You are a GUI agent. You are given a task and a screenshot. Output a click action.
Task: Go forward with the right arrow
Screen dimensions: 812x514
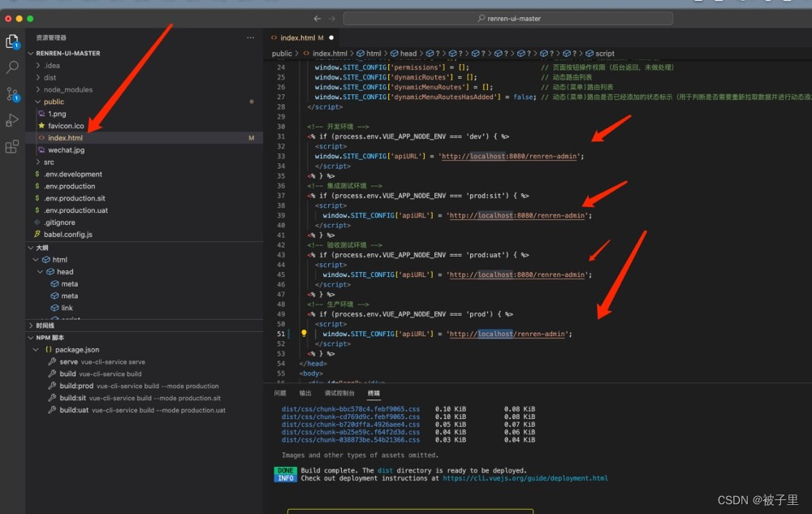pos(331,19)
